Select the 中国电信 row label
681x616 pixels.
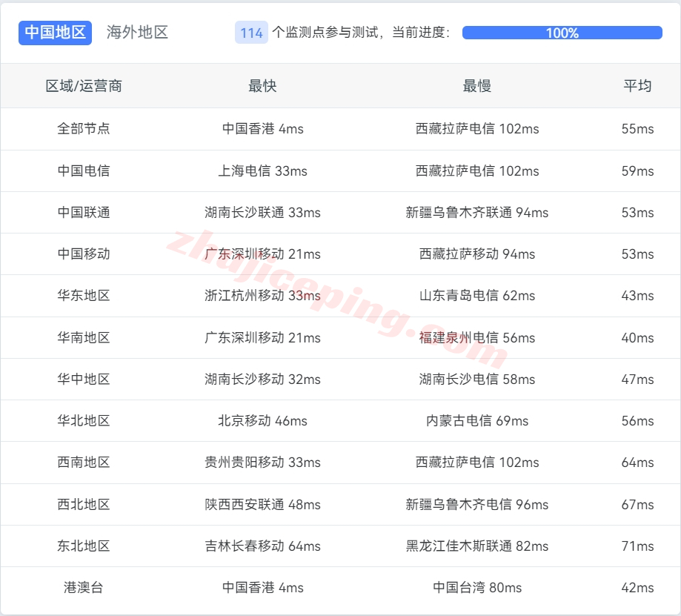pos(84,171)
